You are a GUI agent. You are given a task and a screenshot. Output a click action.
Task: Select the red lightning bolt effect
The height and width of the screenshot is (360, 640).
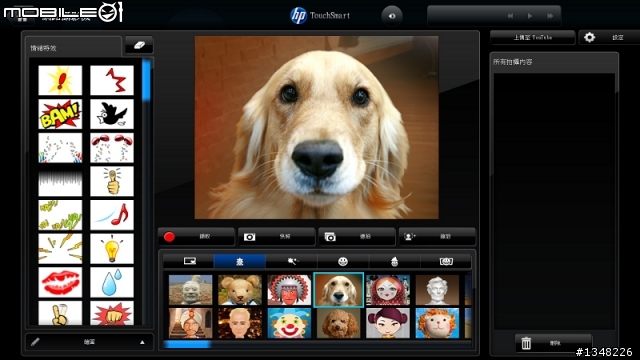(112, 80)
